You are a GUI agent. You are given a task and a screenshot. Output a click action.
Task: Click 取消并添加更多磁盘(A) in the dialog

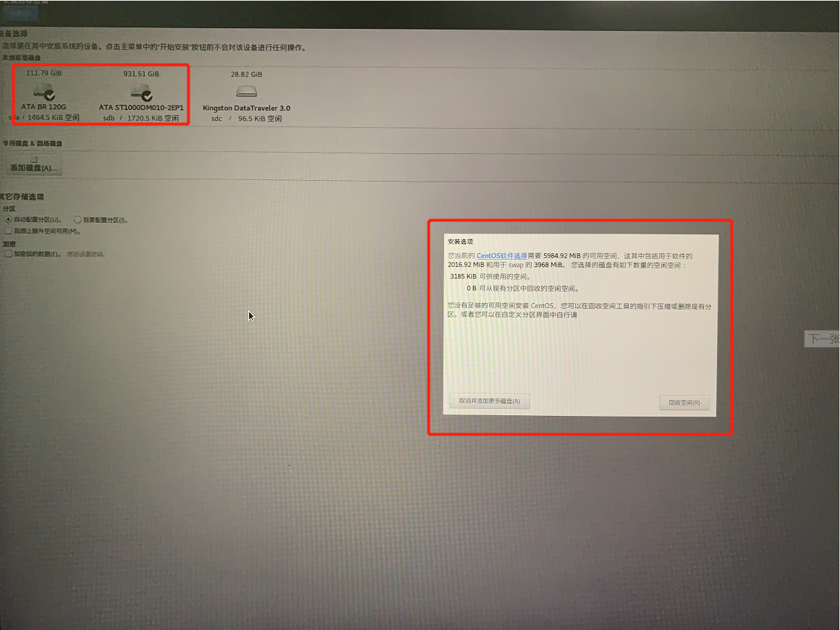(x=489, y=401)
